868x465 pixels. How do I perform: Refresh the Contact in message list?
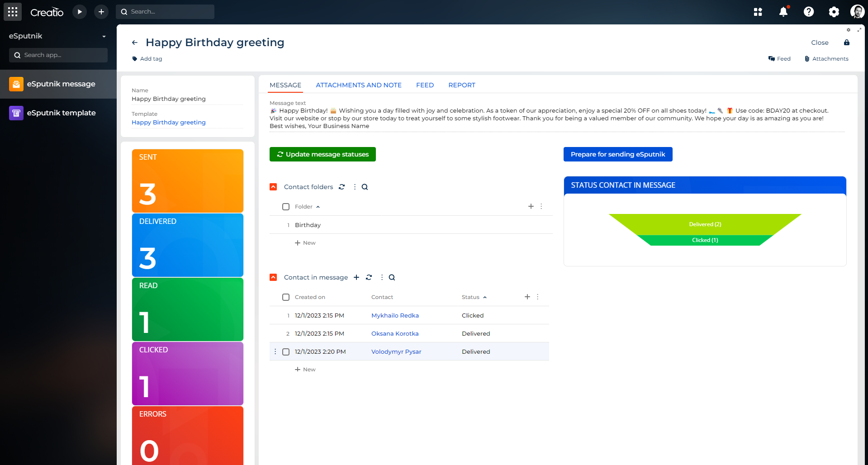(369, 277)
